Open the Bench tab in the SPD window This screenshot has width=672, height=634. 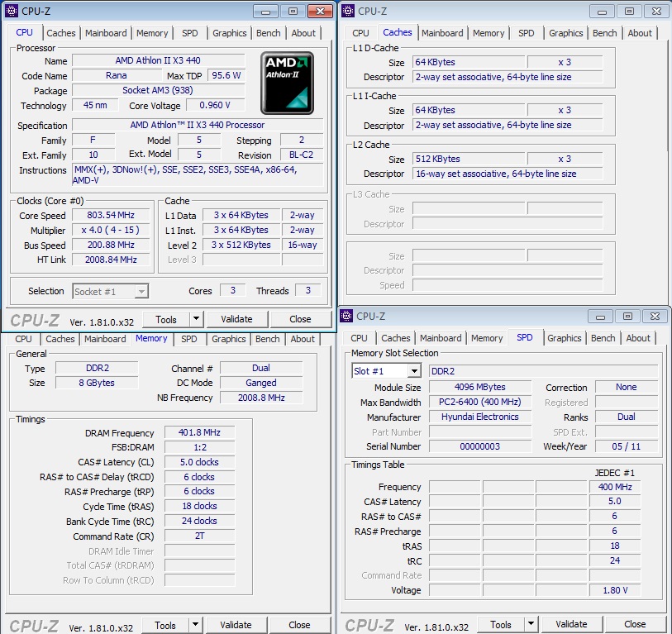click(603, 338)
